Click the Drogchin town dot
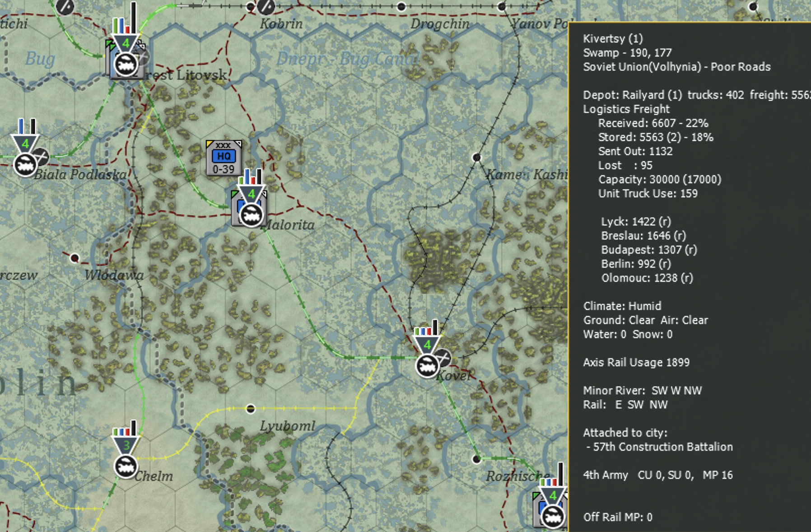The height and width of the screenshot is (532, 811). (x=401, y=6)
